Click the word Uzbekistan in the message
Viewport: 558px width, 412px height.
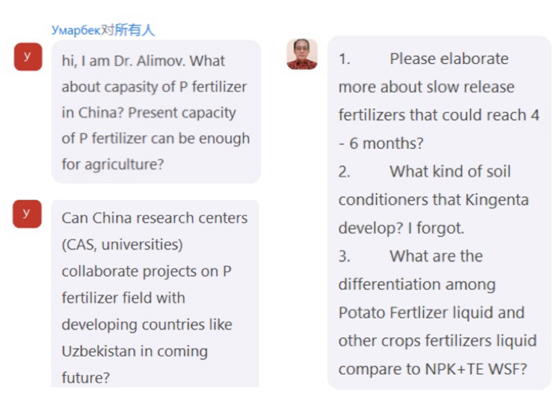99,351
